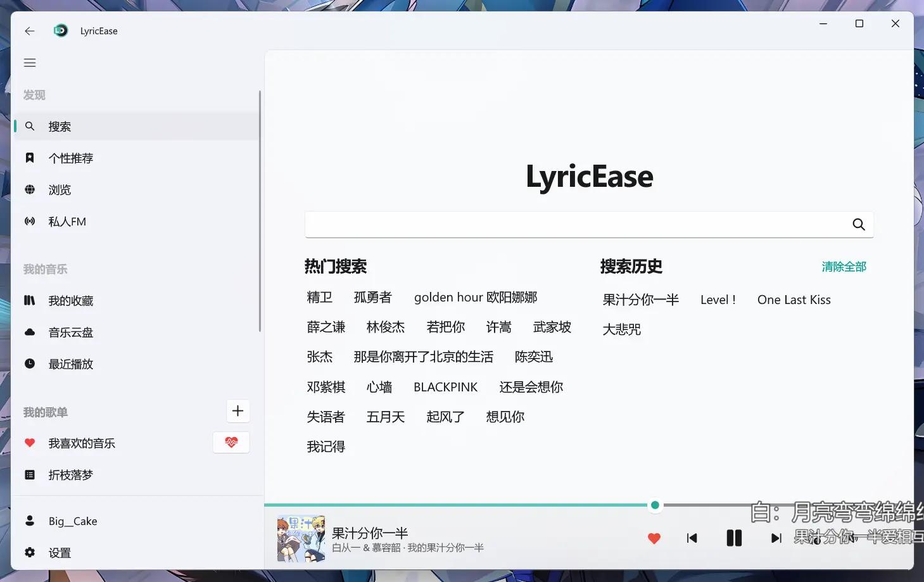Add a new playlist with plus button
This screenshot has height=582, width=924.
point(237,411)
